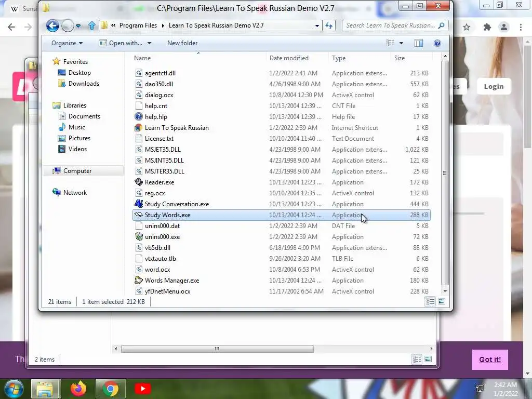The image size is (532, 399).
Task: Expand the Open with dropdown arrow
Action: [x=149, y=43]
